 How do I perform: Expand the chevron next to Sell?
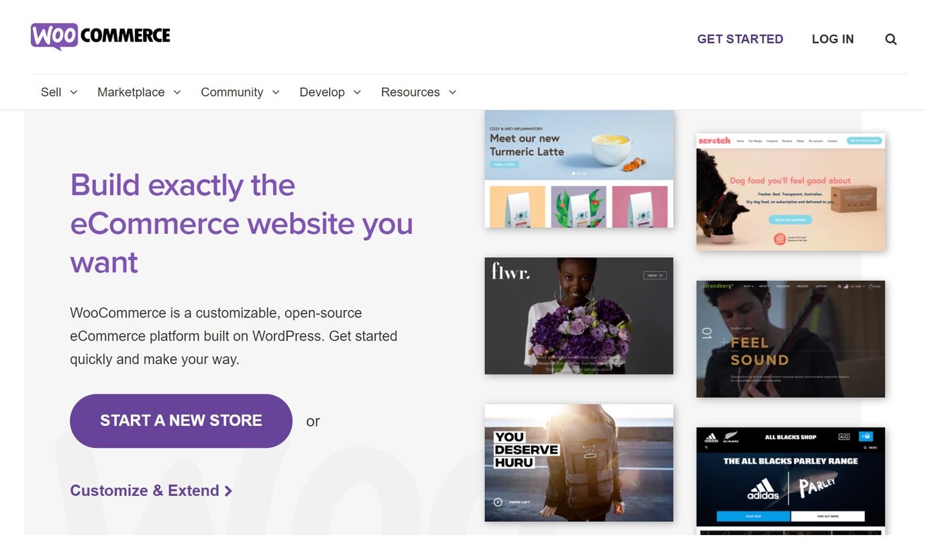74,92
